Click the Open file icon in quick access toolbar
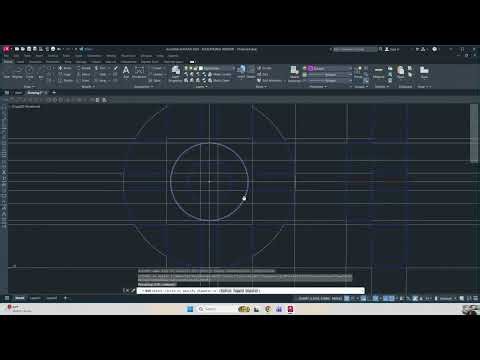480x360 pixels. point(23,49)
